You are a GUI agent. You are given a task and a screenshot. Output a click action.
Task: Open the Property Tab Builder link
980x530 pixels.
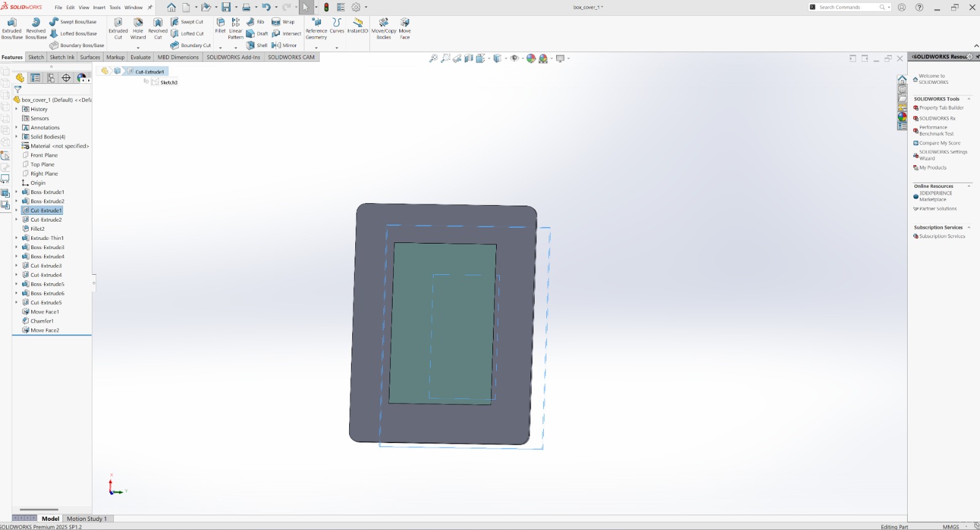[x=941, y=108]
